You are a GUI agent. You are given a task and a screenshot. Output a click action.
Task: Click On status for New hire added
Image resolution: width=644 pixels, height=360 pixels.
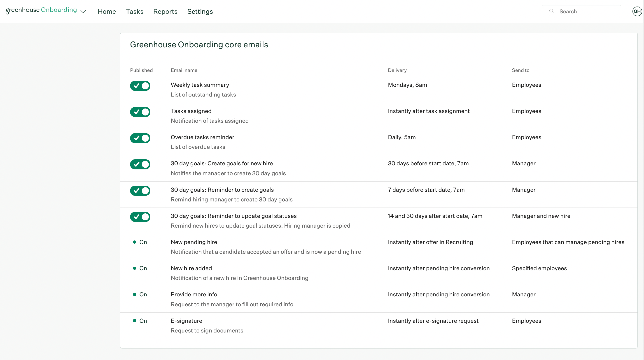[140, 268]
